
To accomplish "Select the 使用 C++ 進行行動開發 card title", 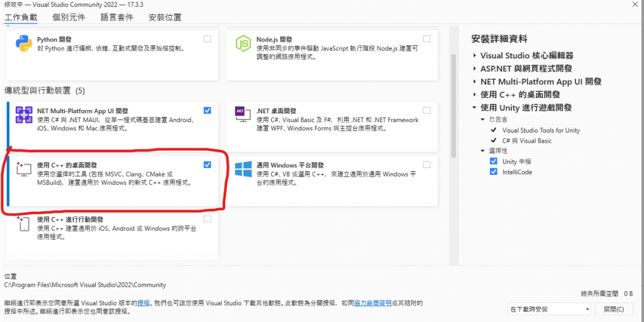I will point(70,219).
